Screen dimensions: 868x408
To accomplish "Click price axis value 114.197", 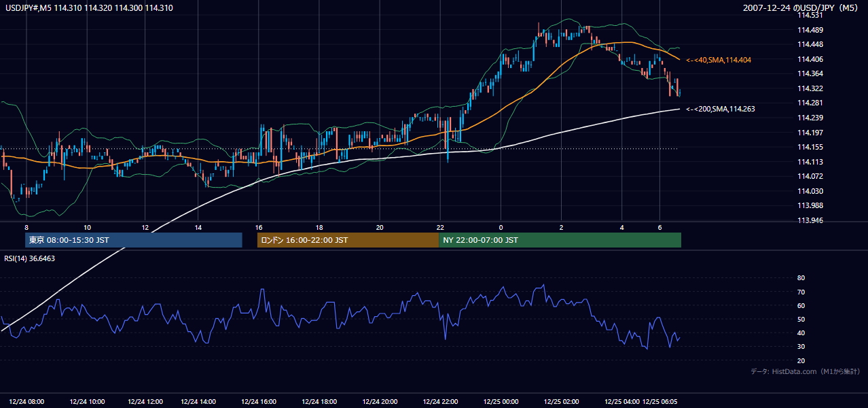I will [810, 133].
